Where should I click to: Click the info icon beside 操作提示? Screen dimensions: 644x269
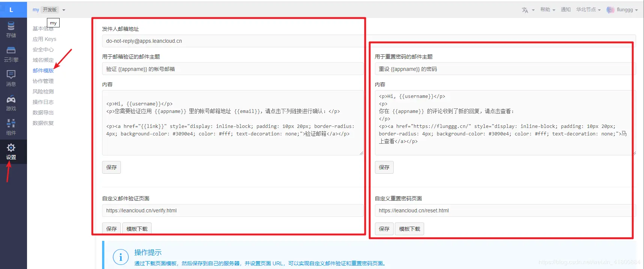(x=121, y=257)
